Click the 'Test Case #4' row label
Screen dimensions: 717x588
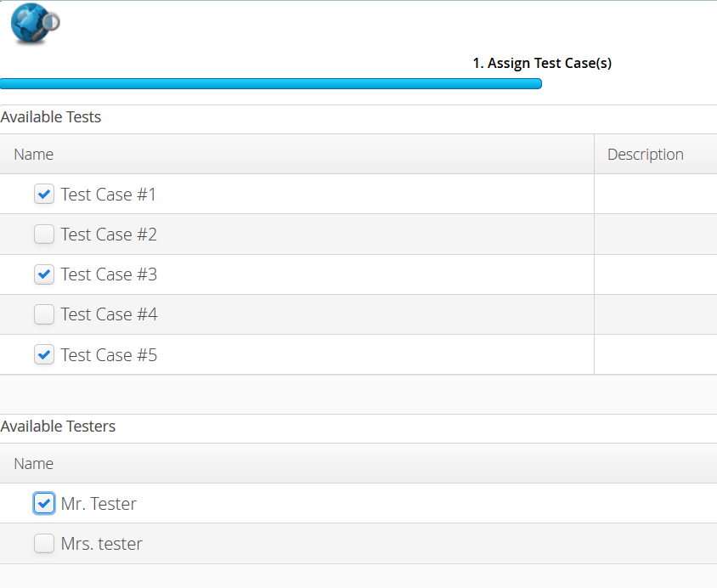pos(108,314)
